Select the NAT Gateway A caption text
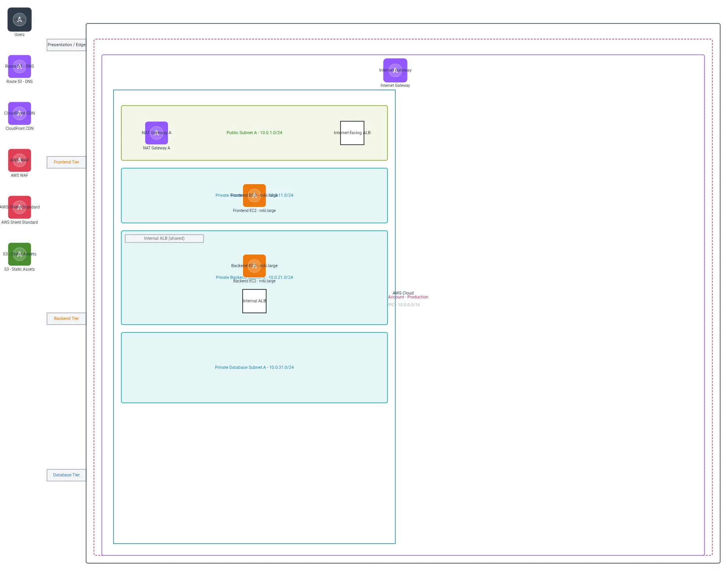The height and width of the screenshot is (571, 728). [157, 148]
